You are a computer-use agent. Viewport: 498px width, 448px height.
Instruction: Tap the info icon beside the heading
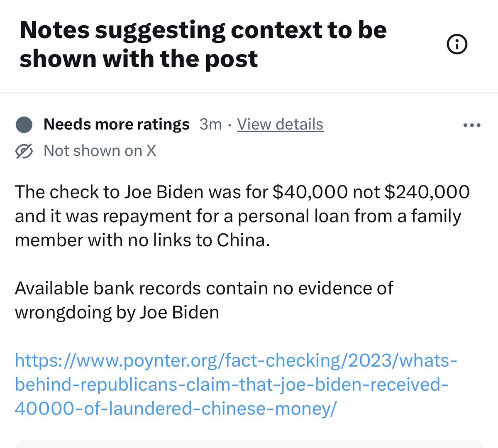coord(457,44)
